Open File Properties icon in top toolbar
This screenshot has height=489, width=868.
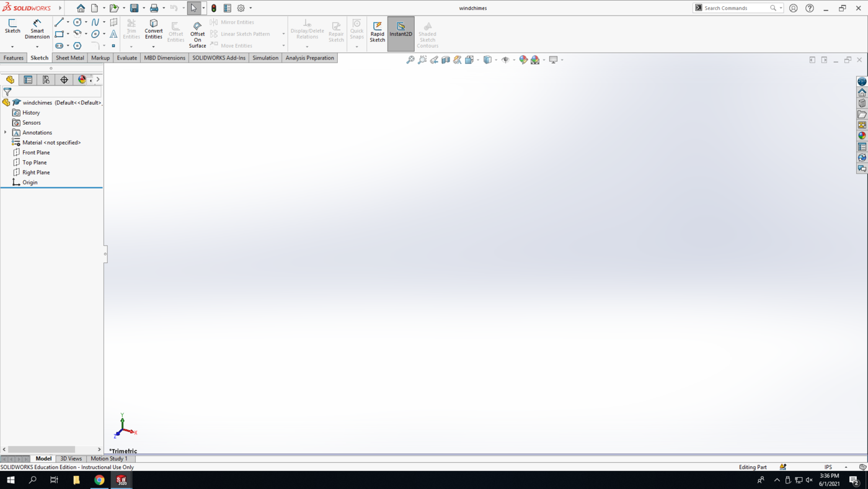228,8
